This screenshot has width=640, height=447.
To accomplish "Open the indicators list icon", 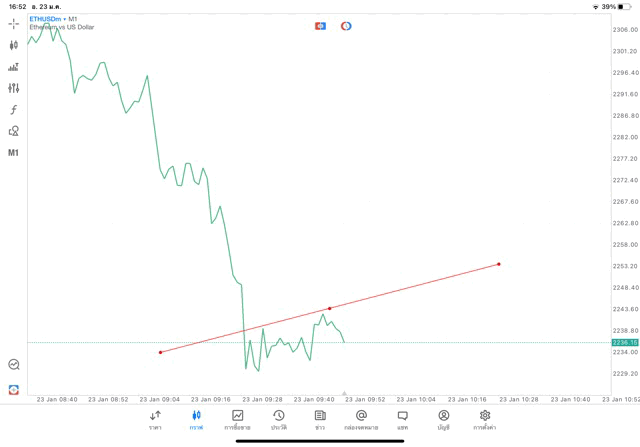I will 14,67.
